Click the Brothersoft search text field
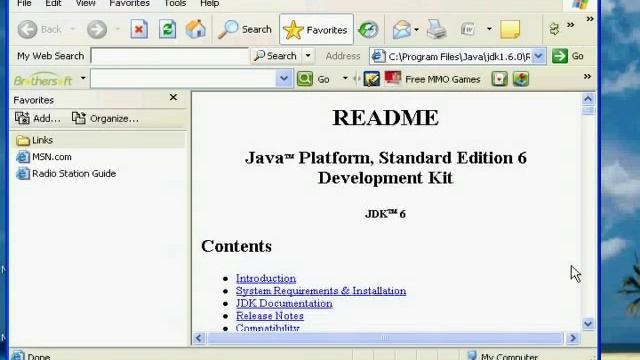Image resolution: width=640 pixels, height=360 pixels. click(x=183, y=78)
